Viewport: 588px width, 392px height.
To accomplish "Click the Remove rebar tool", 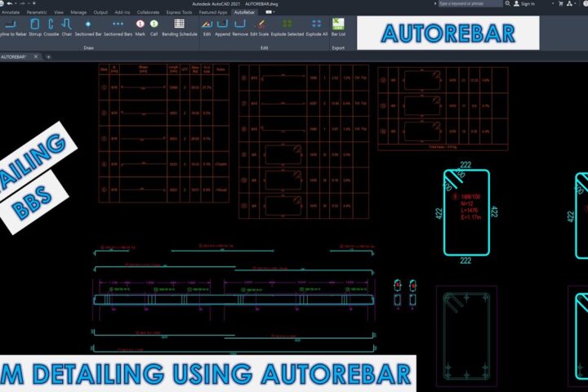I will tap(240, 28).
